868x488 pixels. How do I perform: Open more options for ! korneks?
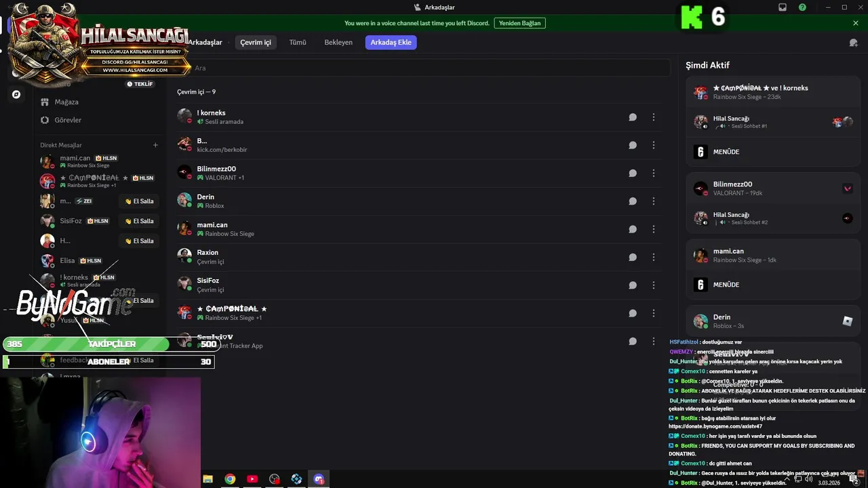(x=654, y=117)
